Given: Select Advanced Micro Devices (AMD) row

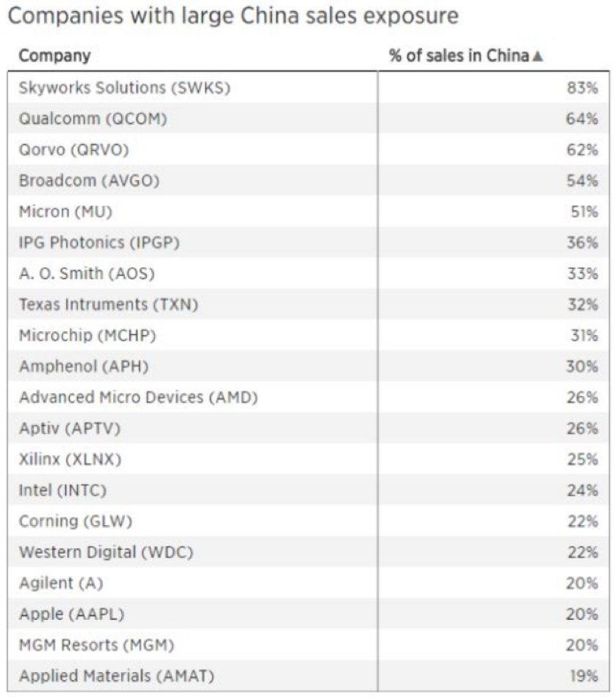Looking at the screenshot, I should 139,397.
